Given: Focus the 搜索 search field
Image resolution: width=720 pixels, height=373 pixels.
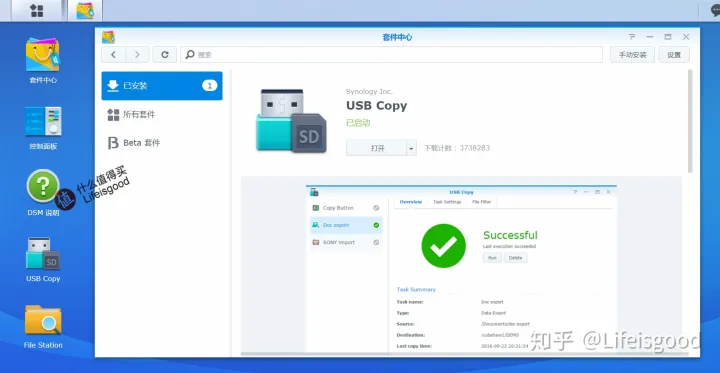Looking at the screenshot, I should [x=391, y=55].
